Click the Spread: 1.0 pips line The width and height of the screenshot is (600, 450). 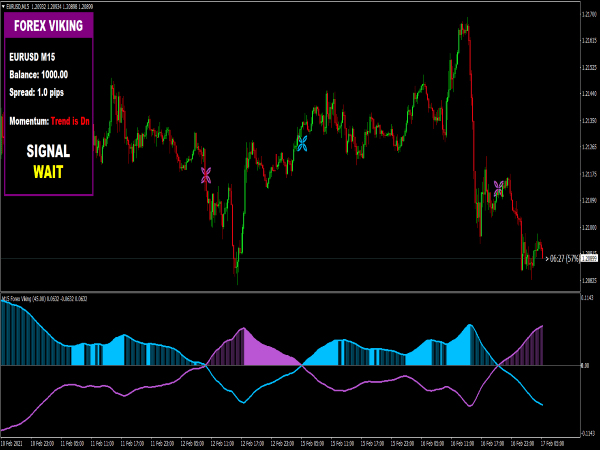pyautogui.click(x=37, y=92)
